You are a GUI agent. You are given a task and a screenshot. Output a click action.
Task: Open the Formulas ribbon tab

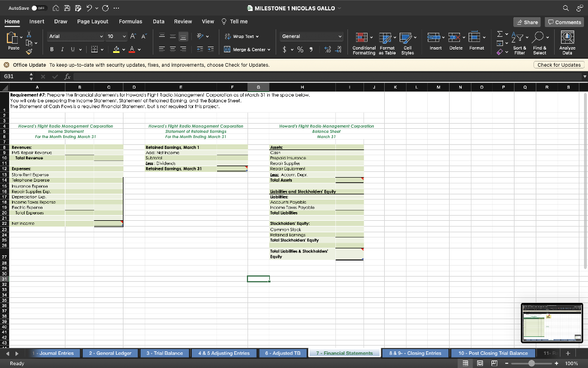pos(130,21)
